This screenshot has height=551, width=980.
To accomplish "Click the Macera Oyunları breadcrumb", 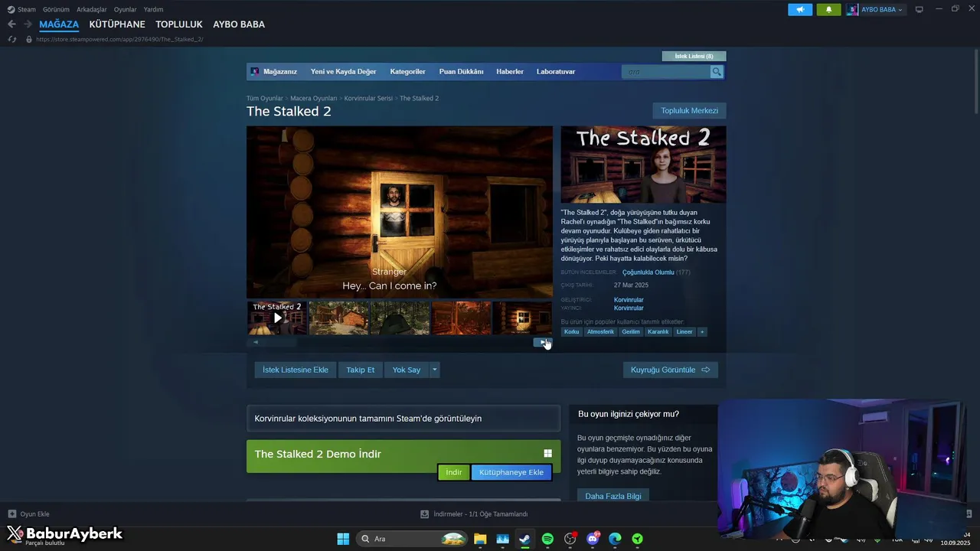I will (x=313, y=98).
